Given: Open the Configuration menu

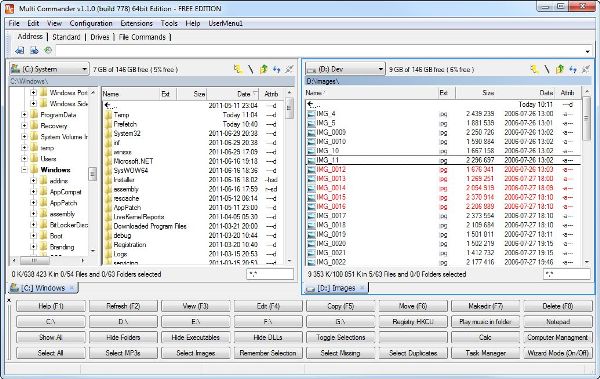Looking at the screenshot, I should [91, 23].
